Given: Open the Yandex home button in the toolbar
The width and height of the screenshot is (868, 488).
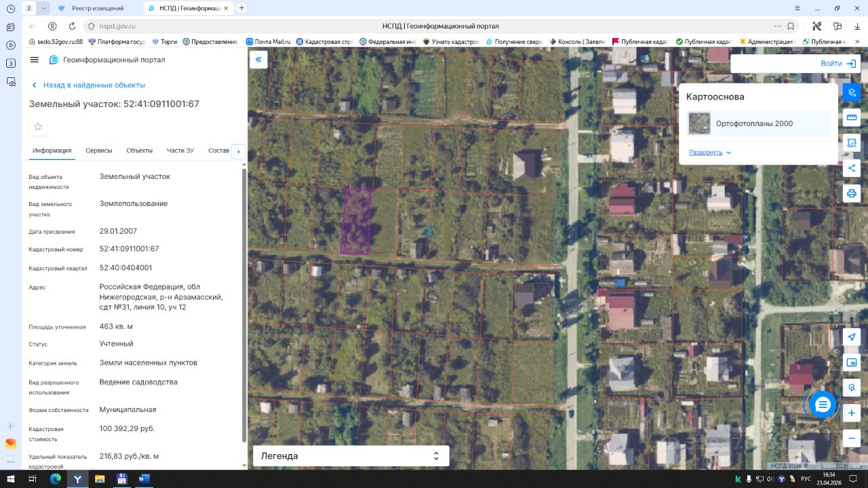Looking at the screenshot, I should 52,26.
